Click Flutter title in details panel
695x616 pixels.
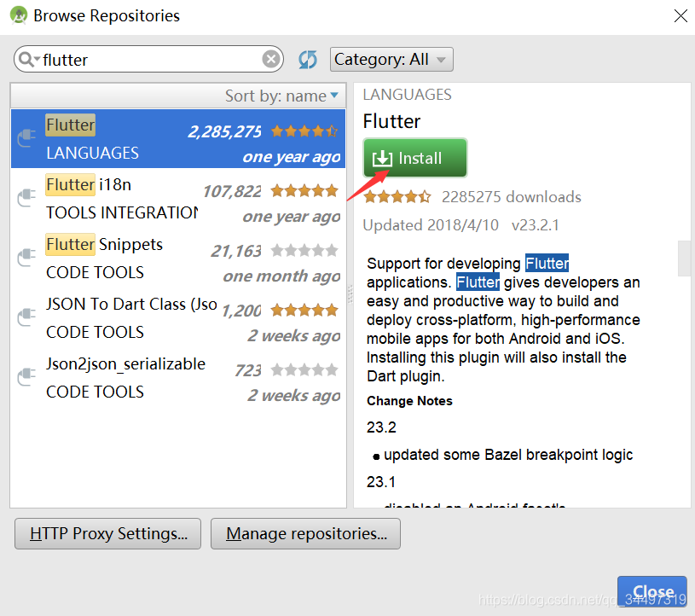tap(391, 121)
